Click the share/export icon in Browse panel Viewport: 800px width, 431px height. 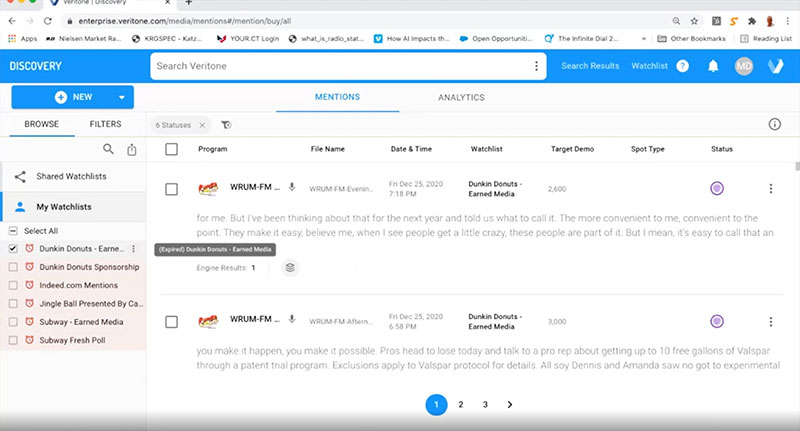click(132, 149)
